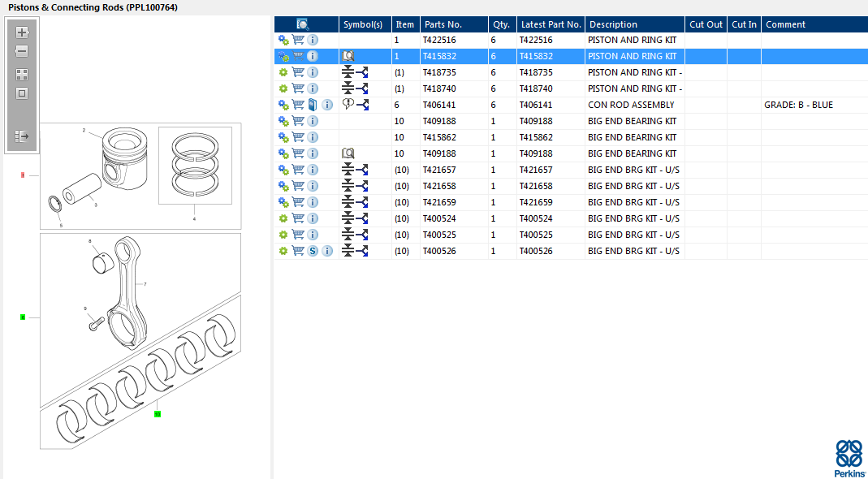The height and width of the screenshot is (479, 868).
Task: Click the Latest Part No. column header
Action: pyautogui.click(x=551, y=24)
